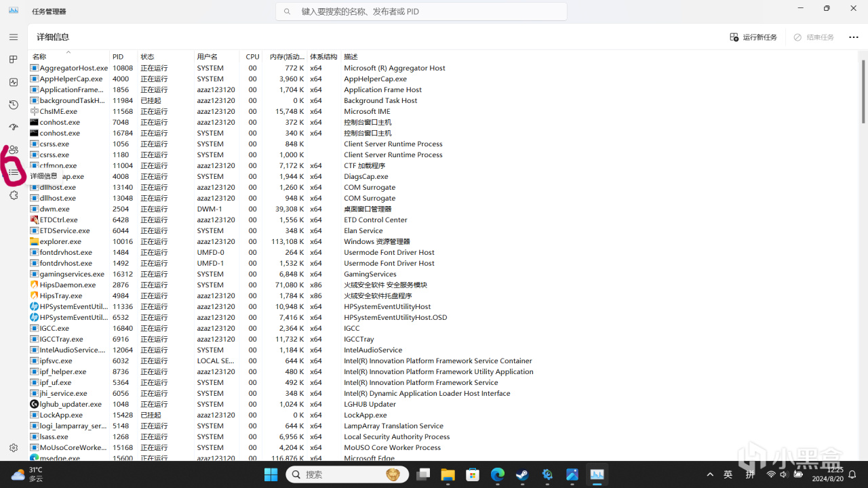Toggle the 拼 IME mode indicator
The height and width of the screenshot is (488, 868).
coord(750,474)
